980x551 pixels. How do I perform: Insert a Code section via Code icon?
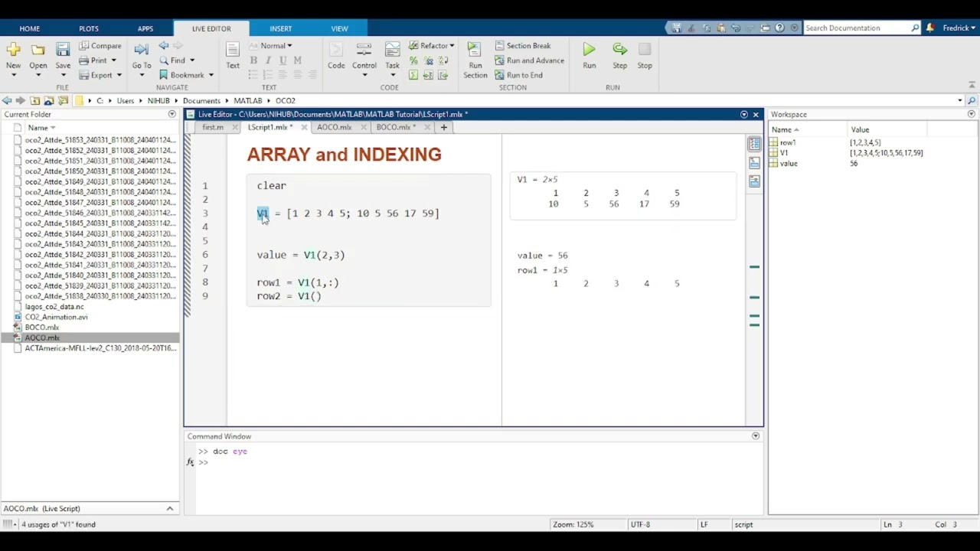tap(336, 51)
